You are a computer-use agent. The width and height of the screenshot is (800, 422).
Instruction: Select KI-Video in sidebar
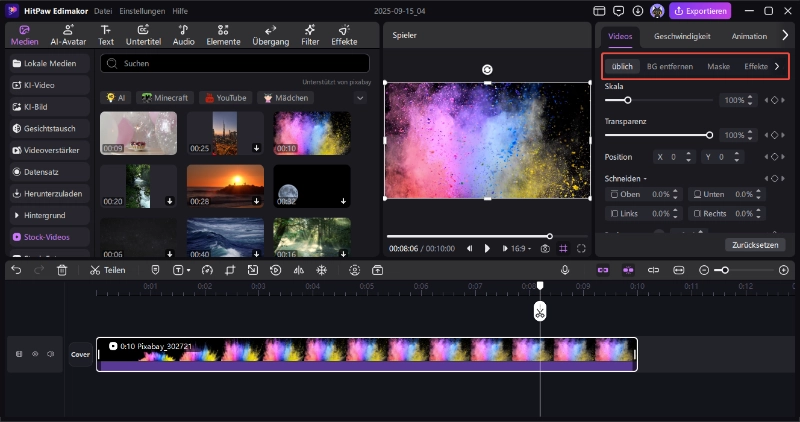[x=49, y=85]
